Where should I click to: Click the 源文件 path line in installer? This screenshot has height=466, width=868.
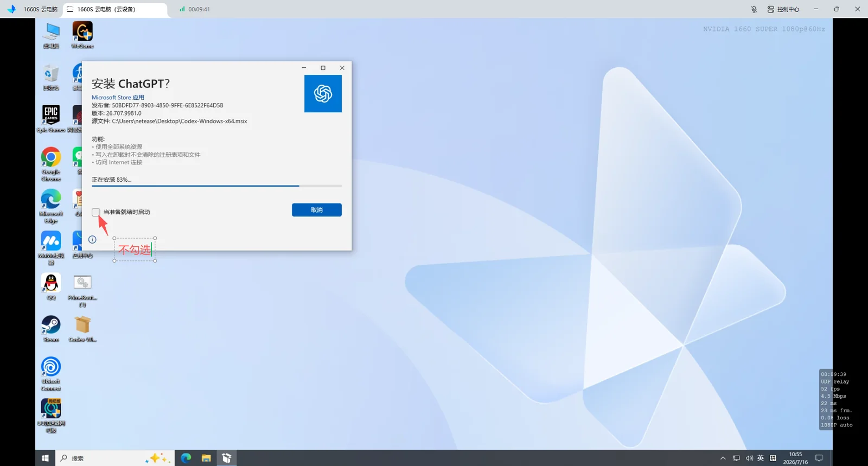(169, 121)
